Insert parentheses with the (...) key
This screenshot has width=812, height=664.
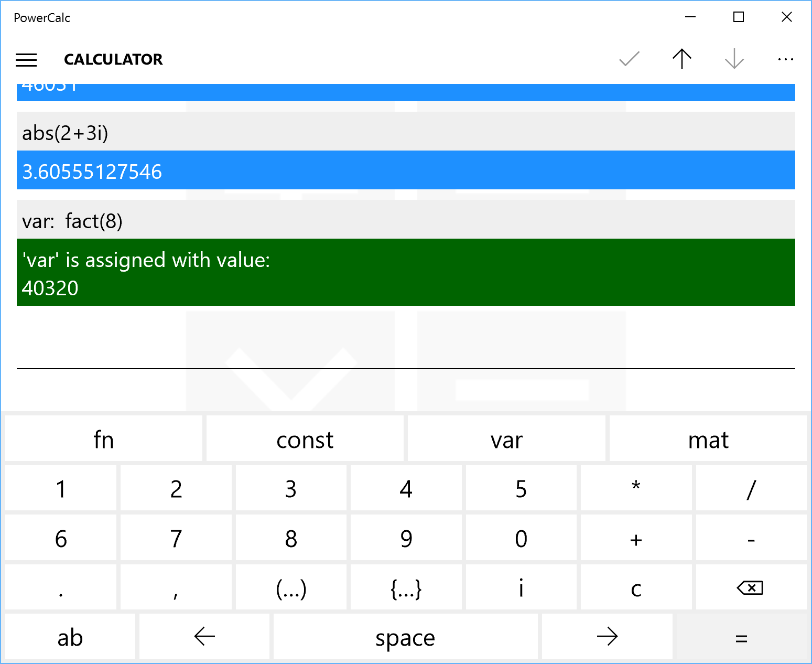[x=290, y=587]
